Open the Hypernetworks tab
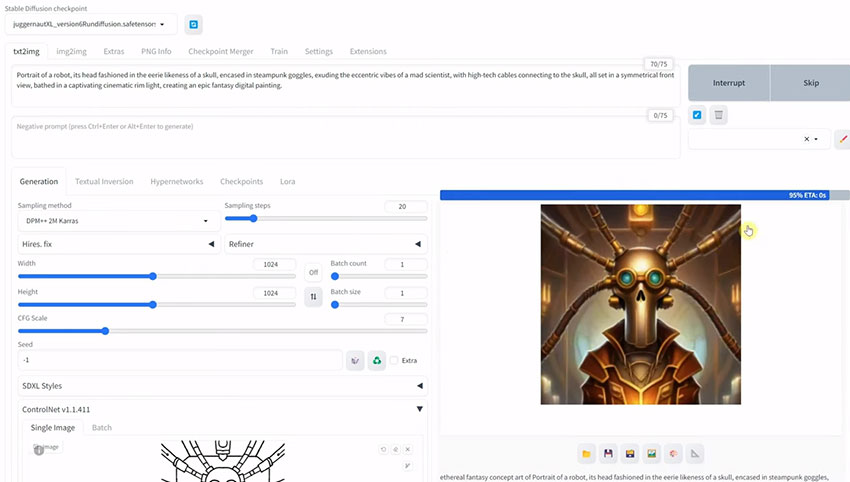The image size is (850, 482). point(177,182)
